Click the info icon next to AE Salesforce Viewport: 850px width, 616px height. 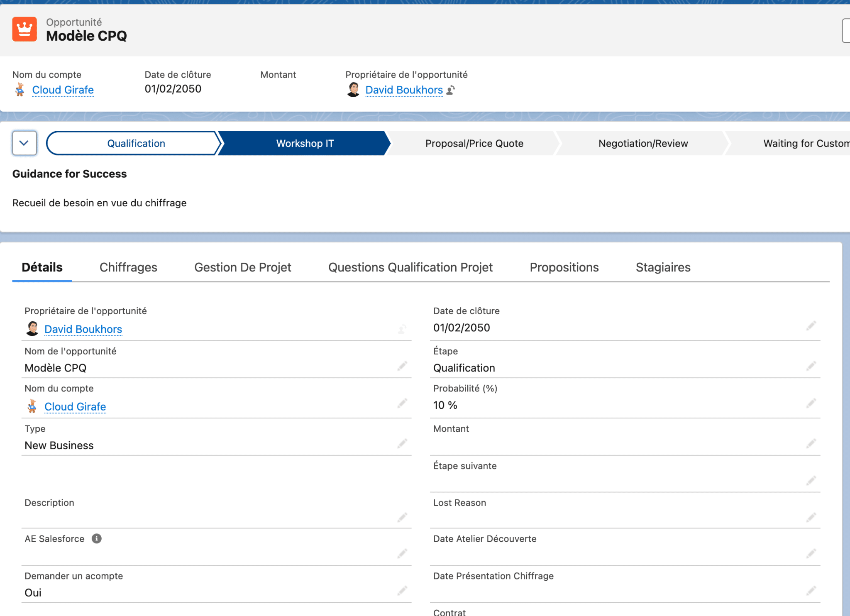(x=97, y=538)
